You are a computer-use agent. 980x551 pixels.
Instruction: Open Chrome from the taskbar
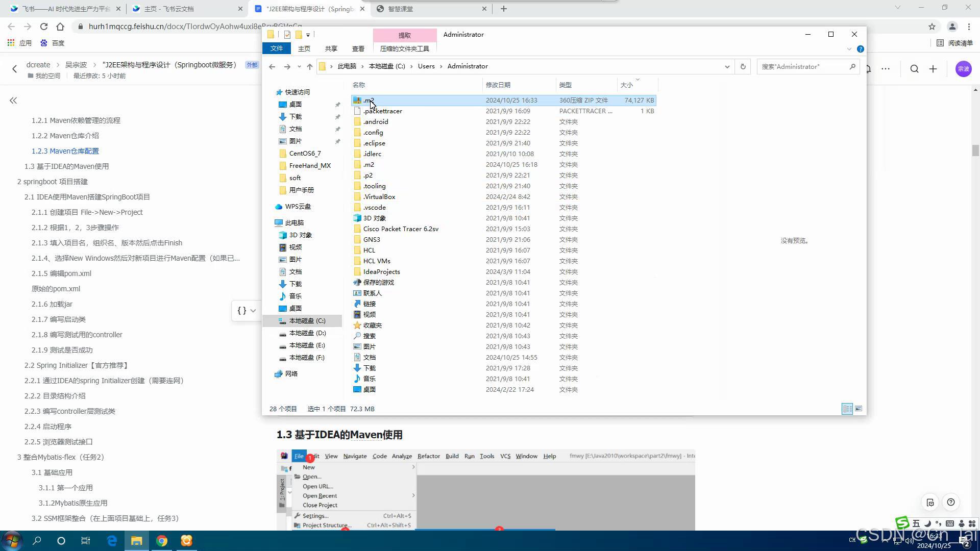162,541
